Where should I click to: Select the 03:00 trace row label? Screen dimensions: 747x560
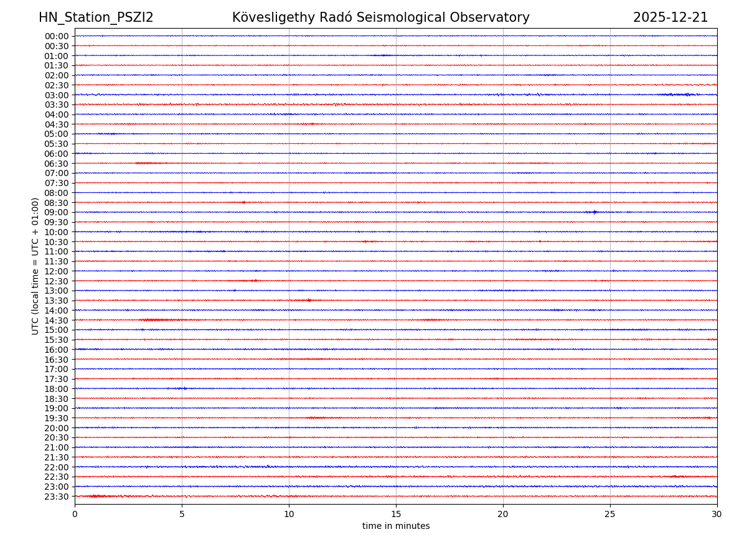(57, 95)
